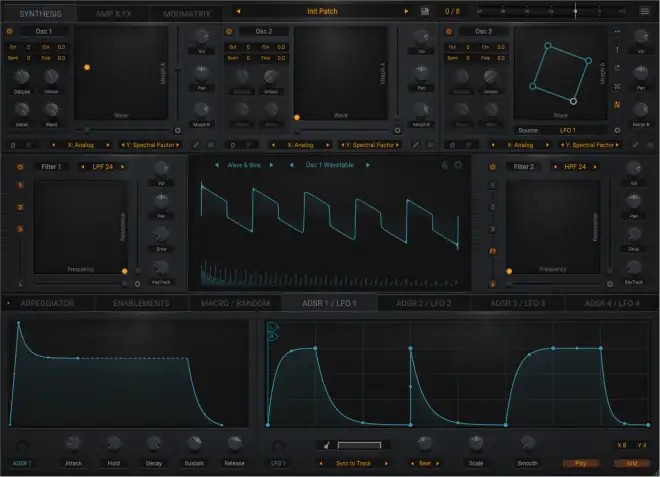The height and width of the screenshot is (477, 660).
Task: Open the MACRO / RANDOM tab
Action: tap(235, 303)
